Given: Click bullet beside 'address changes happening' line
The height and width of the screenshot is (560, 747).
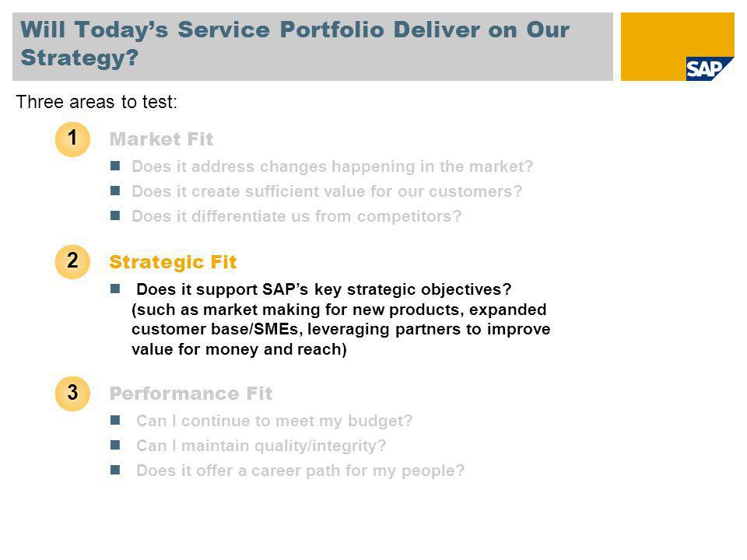Looking at the screenshot, I should point(115,166).
